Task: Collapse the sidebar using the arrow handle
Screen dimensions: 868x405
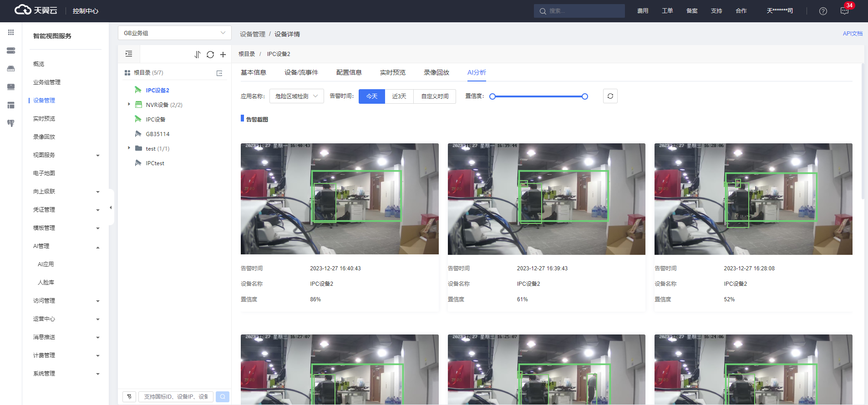Action: pyautogui.click(x=111, y=208)
